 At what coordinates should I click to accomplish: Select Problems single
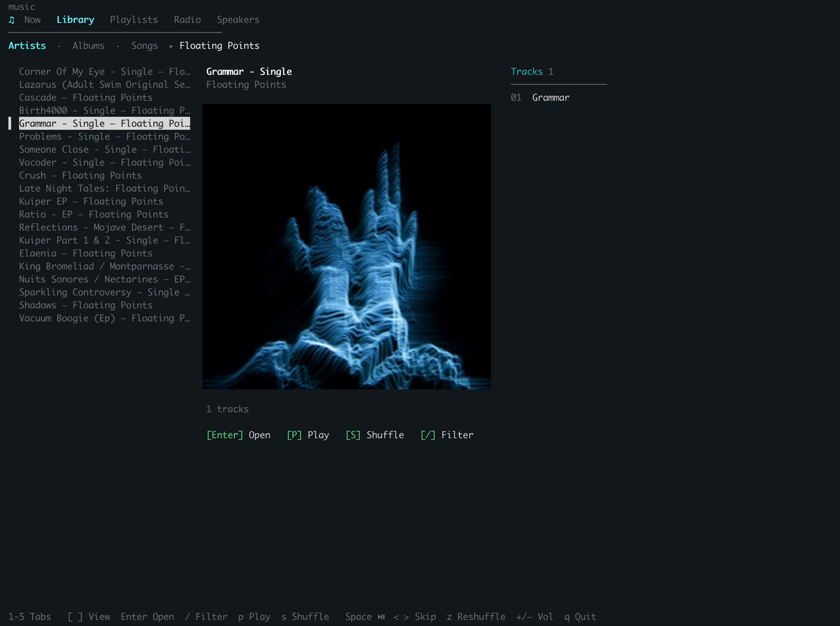tap(104, 136)
